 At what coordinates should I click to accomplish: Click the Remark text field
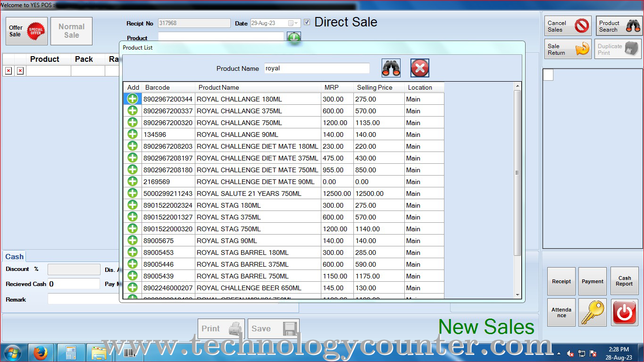[83, 299]
